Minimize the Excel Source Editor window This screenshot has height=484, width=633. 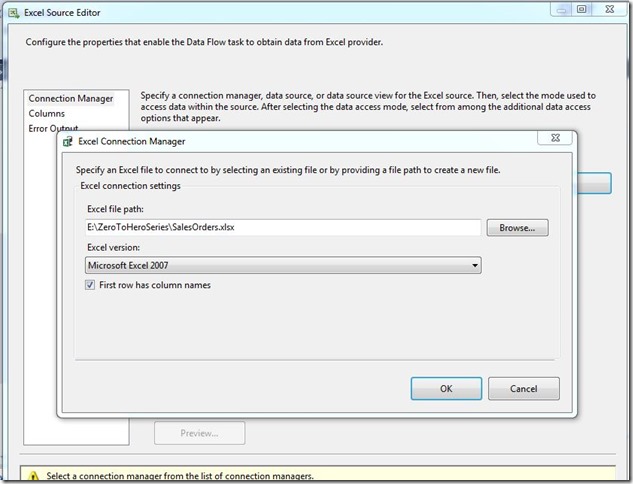pos(561,9)
